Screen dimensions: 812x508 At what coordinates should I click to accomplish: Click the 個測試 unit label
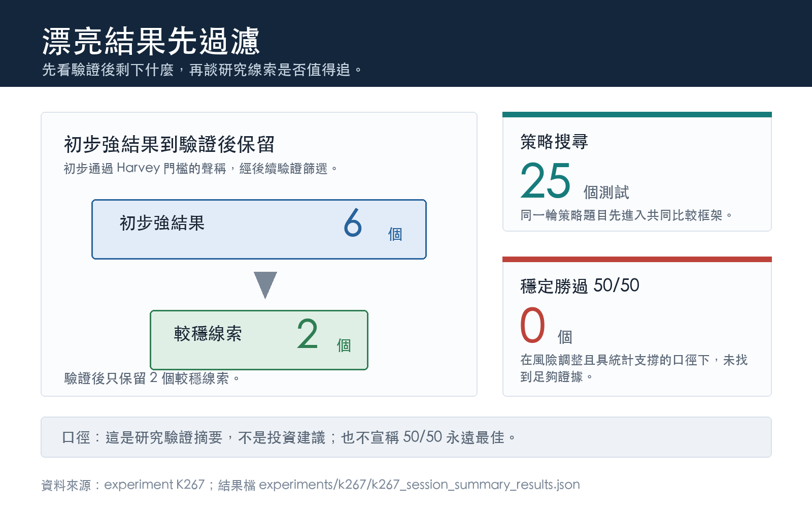pos(606,193)
